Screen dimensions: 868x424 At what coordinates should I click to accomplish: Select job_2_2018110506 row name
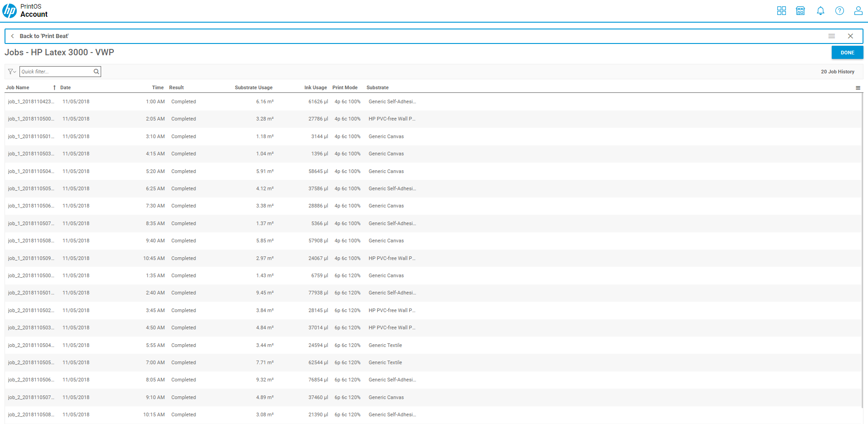coord(31,380)
